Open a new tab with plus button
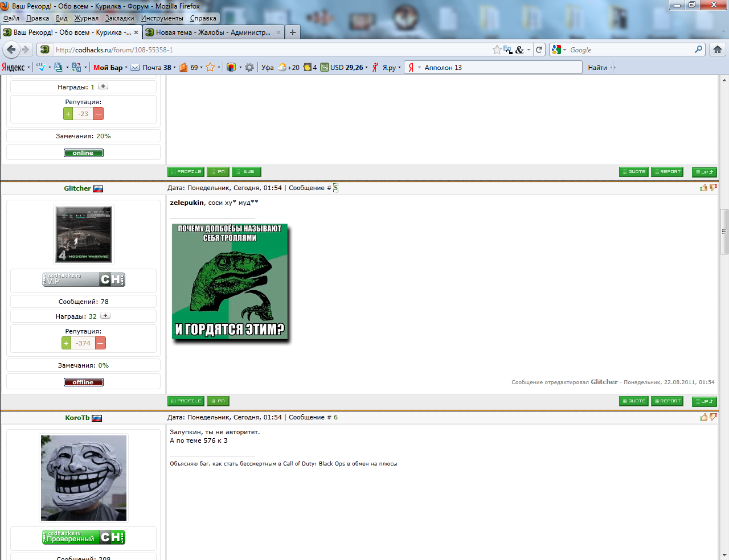The width and height of the screenshot is (729, 560). tap(293, 32)
